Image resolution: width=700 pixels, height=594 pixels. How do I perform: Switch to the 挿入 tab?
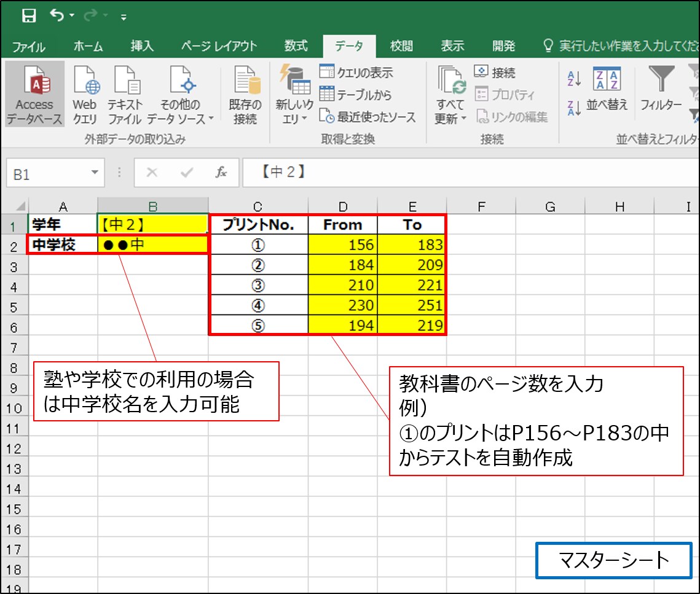pyautogui.click(x=142, y=46)
